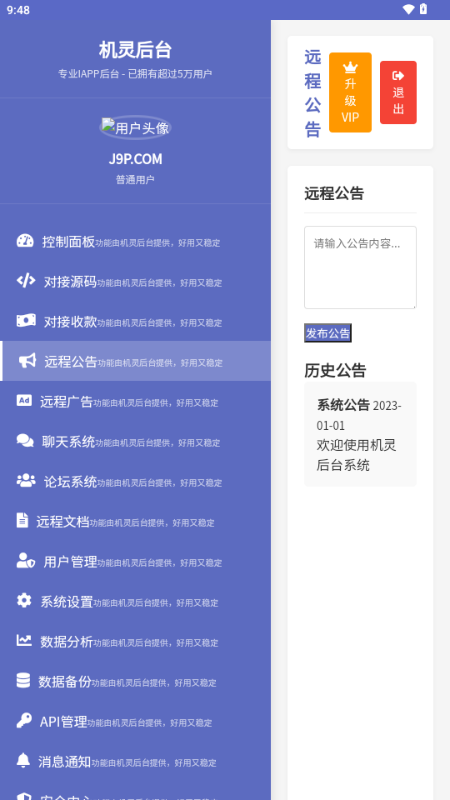Click the chart line icon for 数据分析
This screenshot has height=800, width=450.
24,640
